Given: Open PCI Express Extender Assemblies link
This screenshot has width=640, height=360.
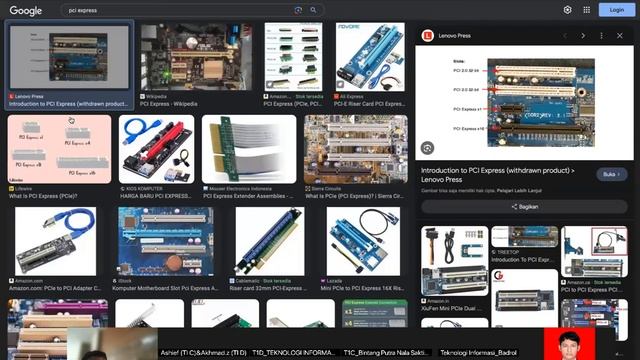Looking at the screenshot, I should click(x=248, y=196).
